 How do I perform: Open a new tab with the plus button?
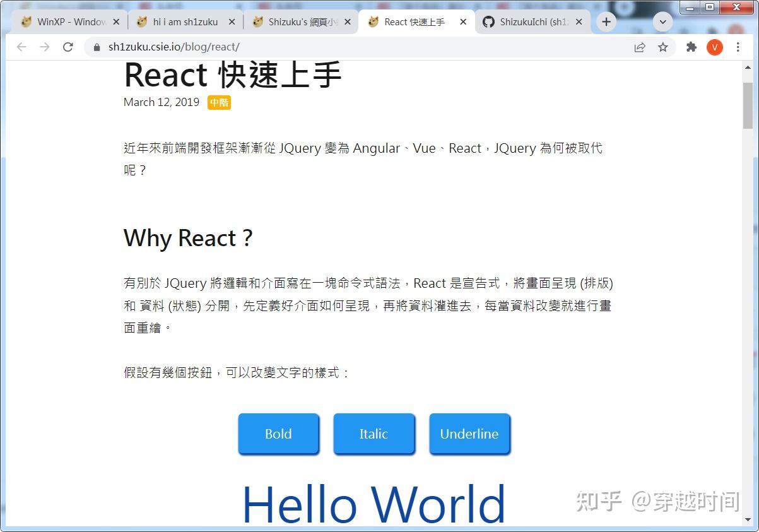click(606, 21)
